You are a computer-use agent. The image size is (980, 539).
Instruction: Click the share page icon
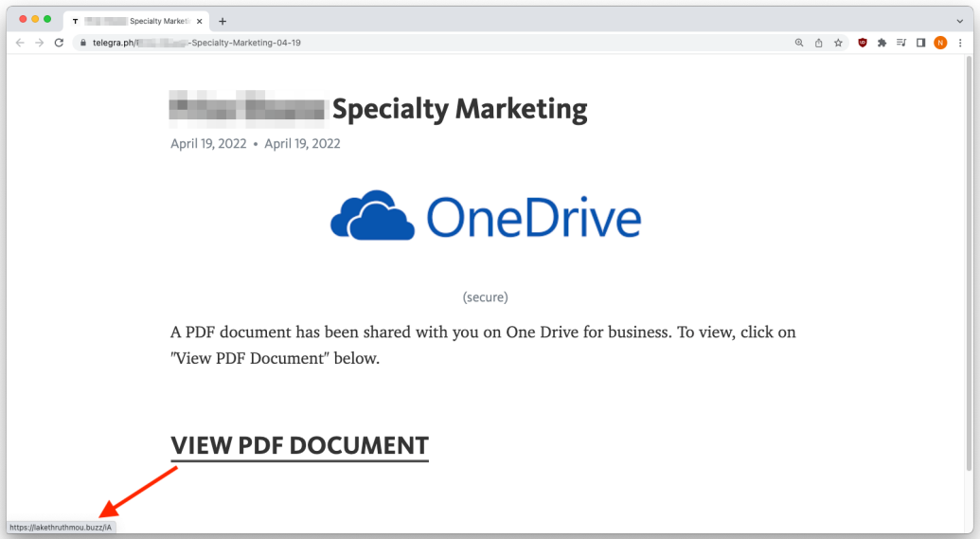[819, 43]
